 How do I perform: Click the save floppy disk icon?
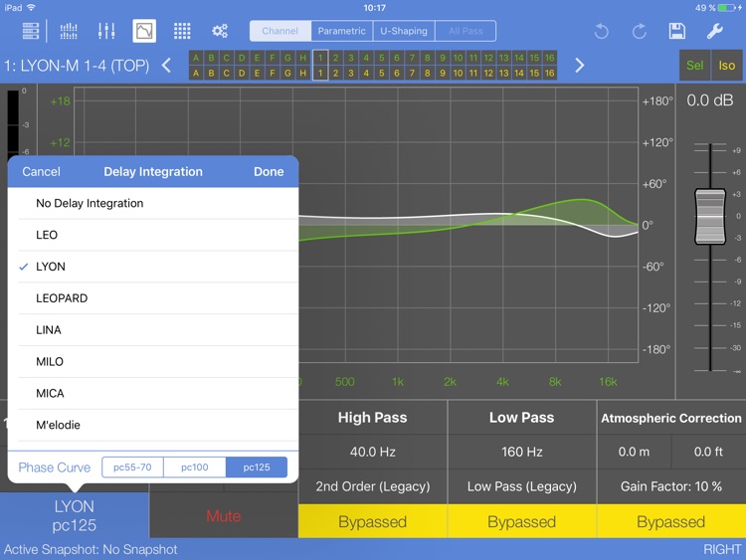677,31
